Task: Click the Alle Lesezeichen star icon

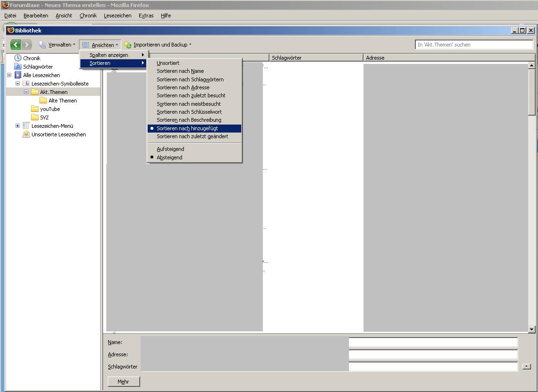Action: click(x=18, y=75)
